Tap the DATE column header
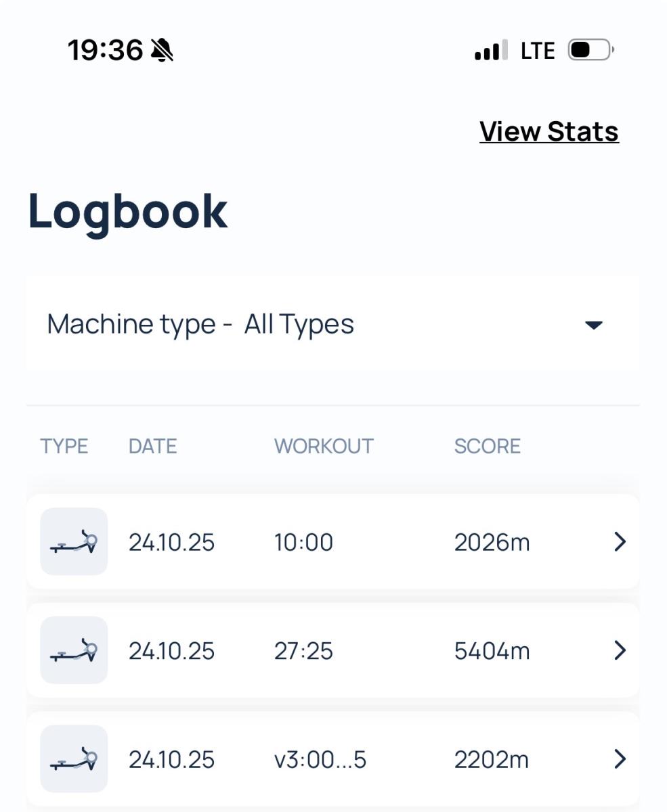 pos(152,446)
